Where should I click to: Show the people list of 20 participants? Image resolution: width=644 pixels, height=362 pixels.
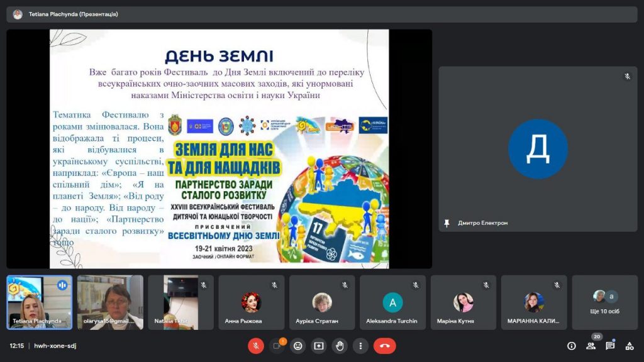[591, 346]
